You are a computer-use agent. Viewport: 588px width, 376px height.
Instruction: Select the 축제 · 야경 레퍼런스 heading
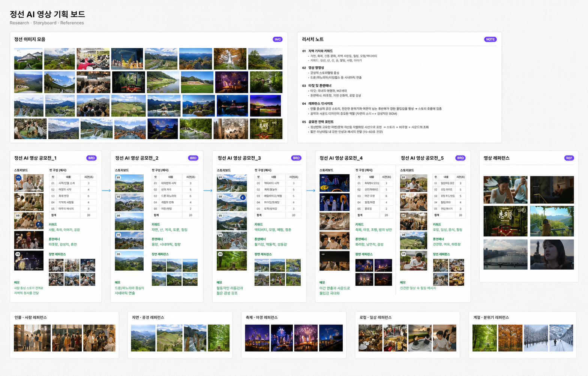tap(262, 318)
